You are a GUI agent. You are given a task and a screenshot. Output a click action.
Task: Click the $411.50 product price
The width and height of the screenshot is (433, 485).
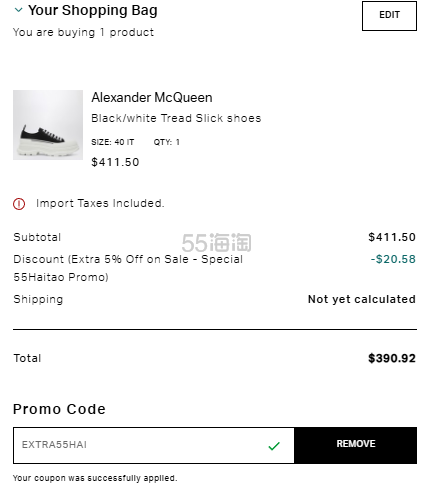coord(115,162)
